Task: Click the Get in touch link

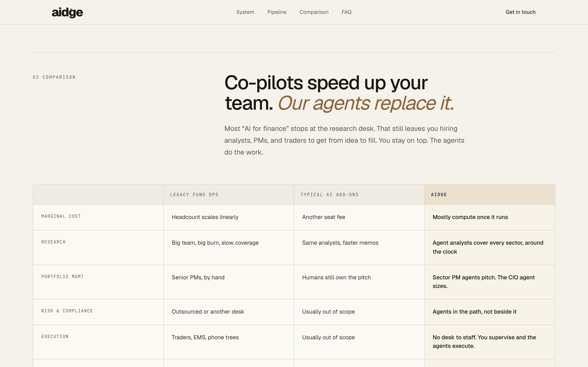Action: [x=520, y=12]
